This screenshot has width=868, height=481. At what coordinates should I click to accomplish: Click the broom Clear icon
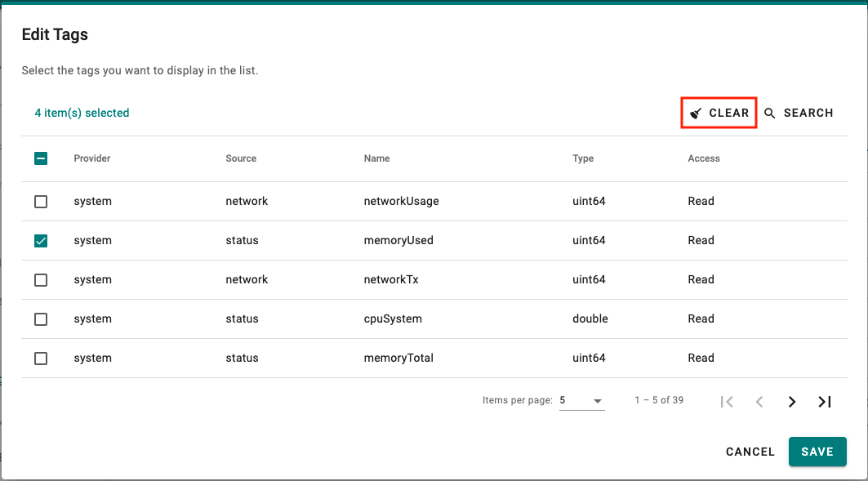coord(696,113)
